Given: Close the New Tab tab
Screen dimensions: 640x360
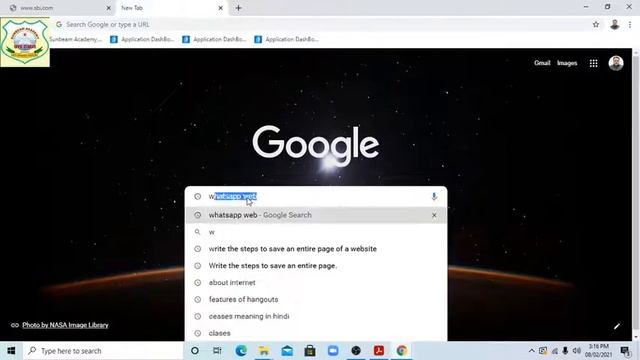Looking at the screenshot, I should coord(220,8).
